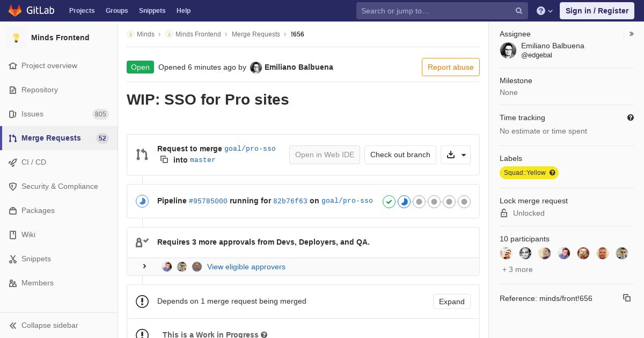Expand merge request dependencies
The height and width of the screenshot is (338, 644).
pos(452,302)
